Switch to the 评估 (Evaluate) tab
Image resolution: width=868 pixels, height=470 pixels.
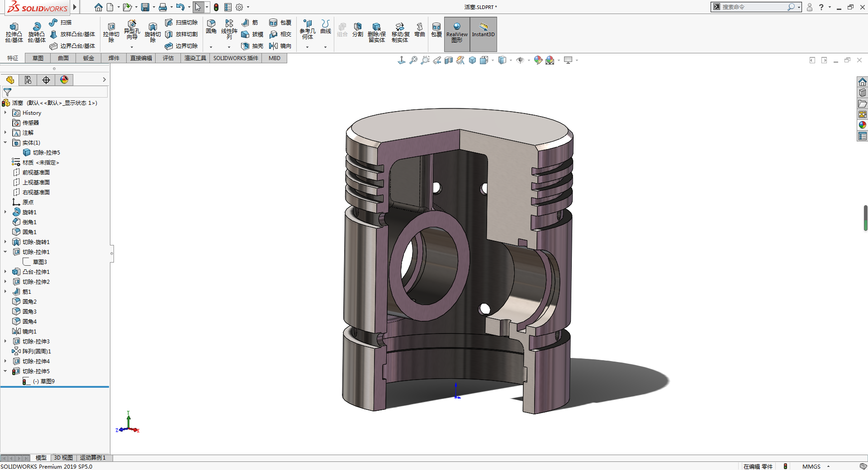point(168,58)
